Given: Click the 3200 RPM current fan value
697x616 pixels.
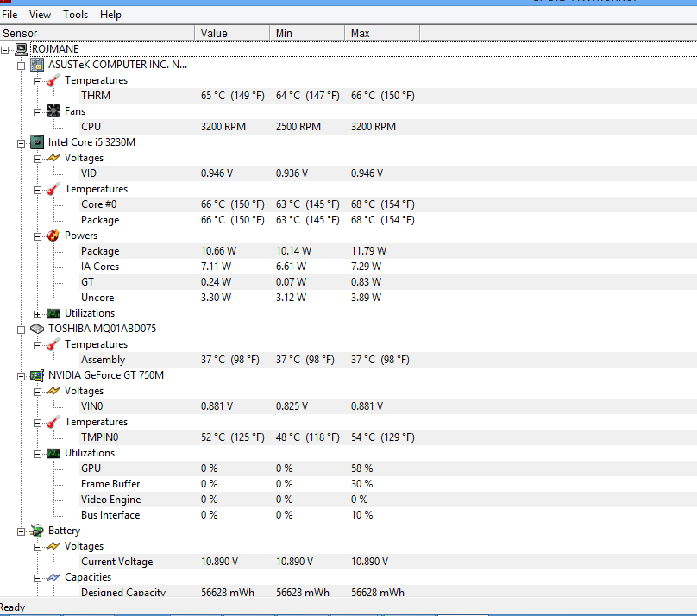Looking at the screenshot, I should 223,127.
